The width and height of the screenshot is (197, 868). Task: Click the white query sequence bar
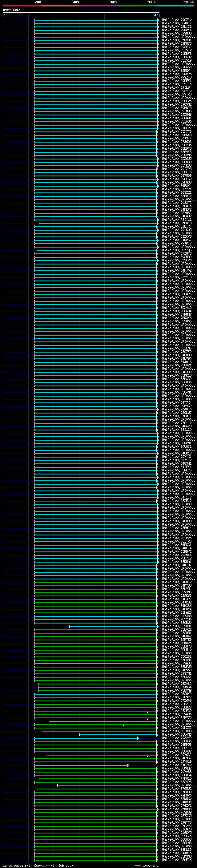[x=81, y=13]
